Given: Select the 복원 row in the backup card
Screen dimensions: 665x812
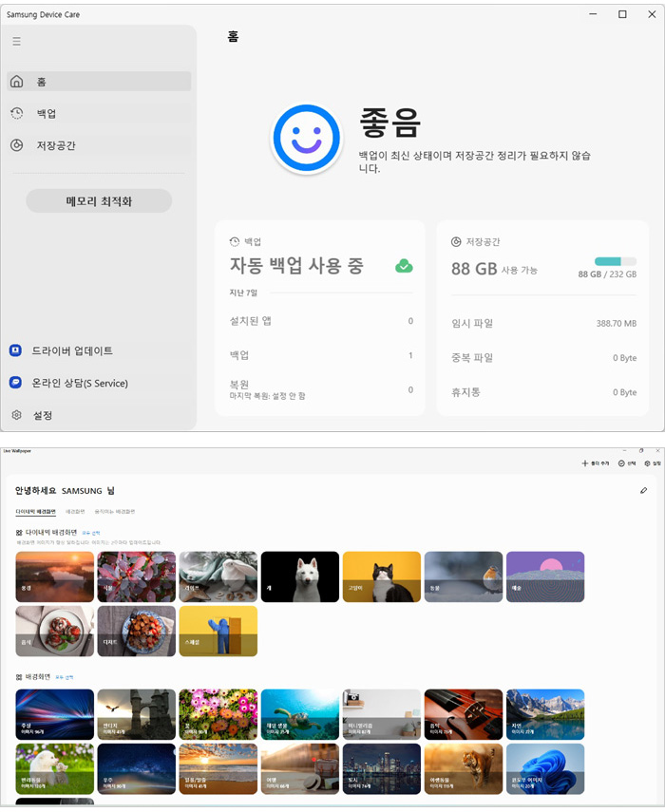Looking at the screenshot, I should [321, 389].
